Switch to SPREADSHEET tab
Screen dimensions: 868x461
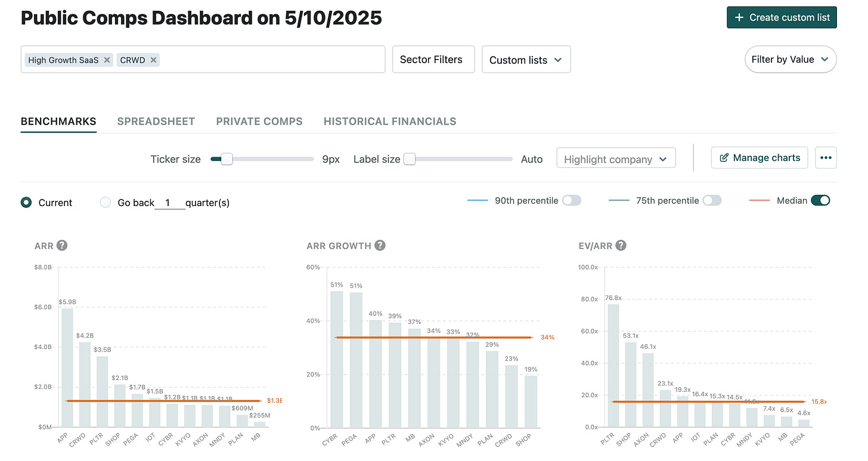pyautogui.click(x=156, y=122)
